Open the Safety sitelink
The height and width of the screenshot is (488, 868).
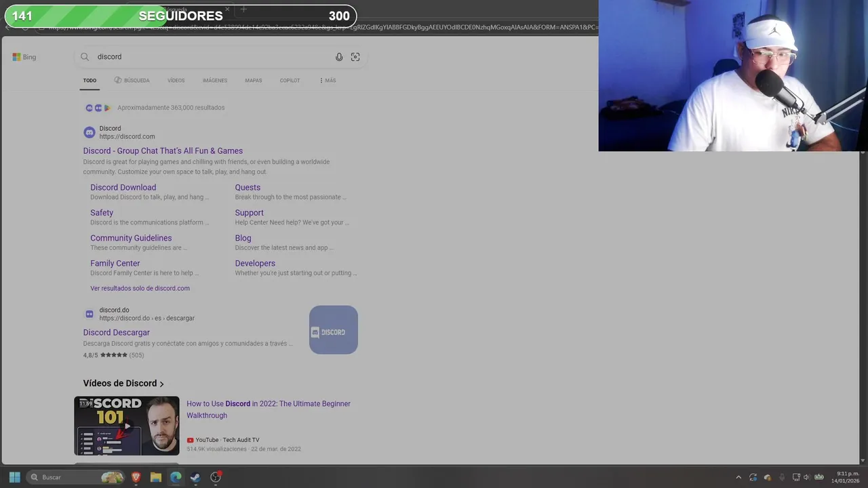point(102,213)
